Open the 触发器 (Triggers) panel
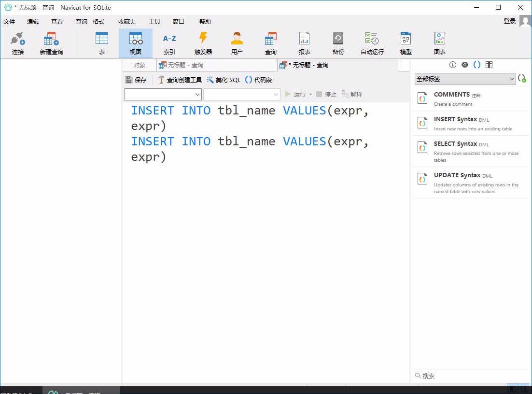The width and height of the screenshot is (532, 394). pos(203,42)
